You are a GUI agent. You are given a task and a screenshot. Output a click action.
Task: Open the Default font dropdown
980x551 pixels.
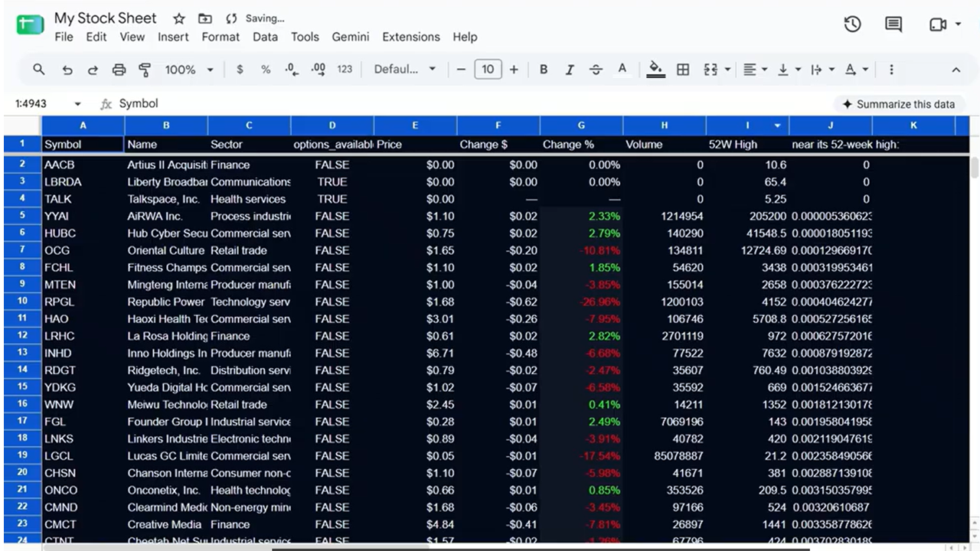[405, 70]
